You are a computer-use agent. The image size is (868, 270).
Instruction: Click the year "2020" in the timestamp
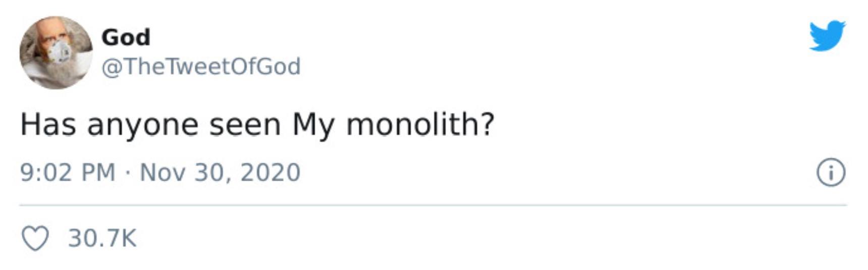click(x=270, y=173)
